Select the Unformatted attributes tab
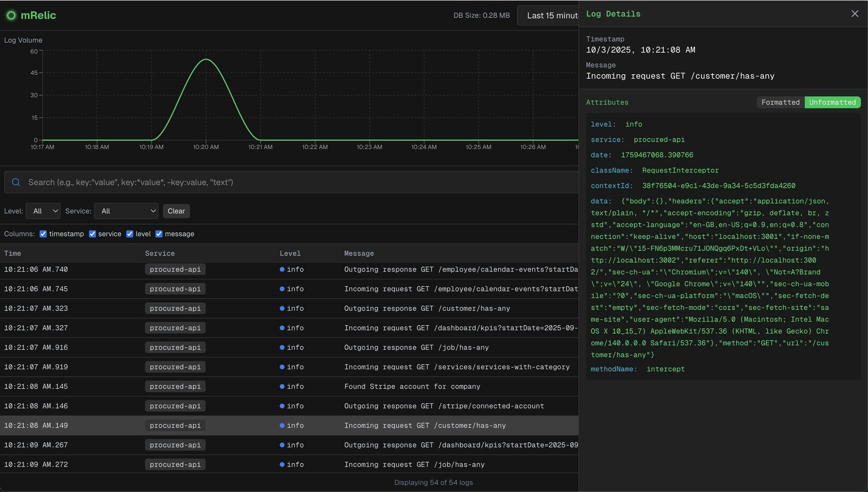 click(x=832, y=103)
